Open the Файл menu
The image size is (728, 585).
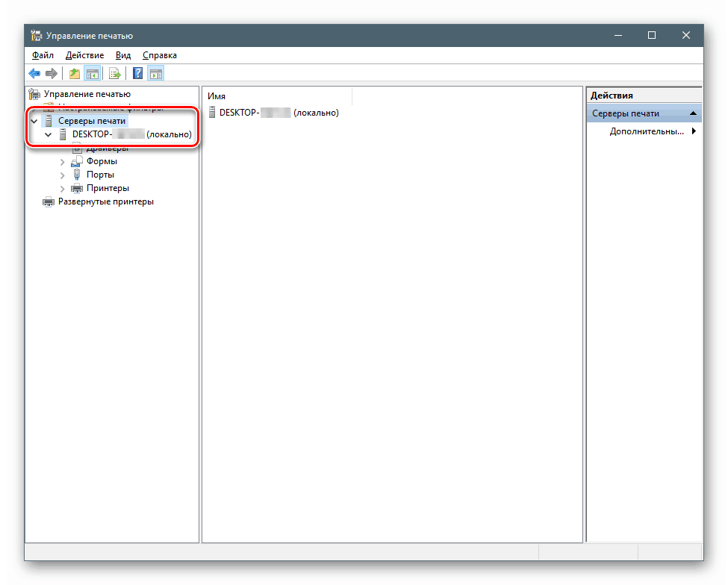[x=43, y=55]
